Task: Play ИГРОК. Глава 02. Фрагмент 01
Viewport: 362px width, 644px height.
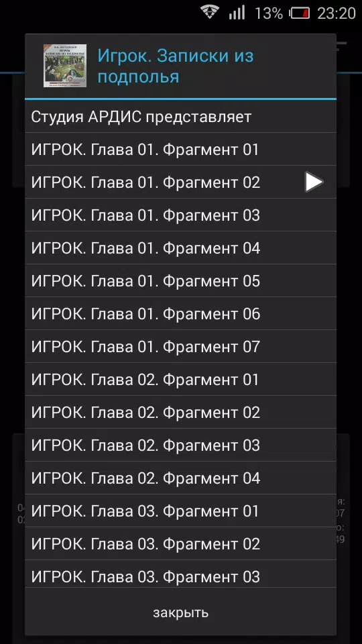Action: (x=180, y=380)
